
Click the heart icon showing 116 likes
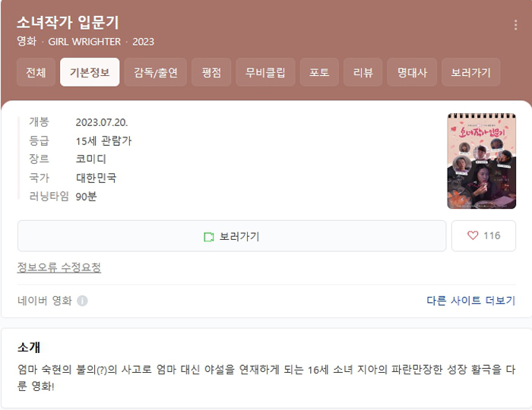click(473, 235)
